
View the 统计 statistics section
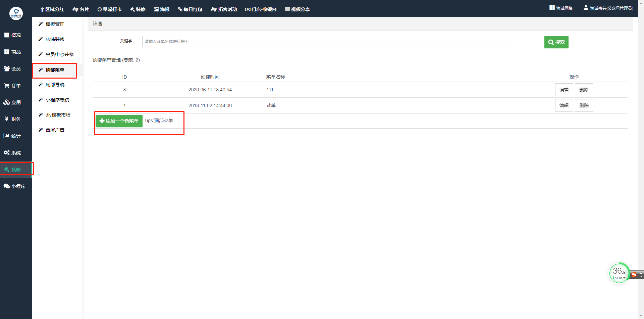point(16,136)
